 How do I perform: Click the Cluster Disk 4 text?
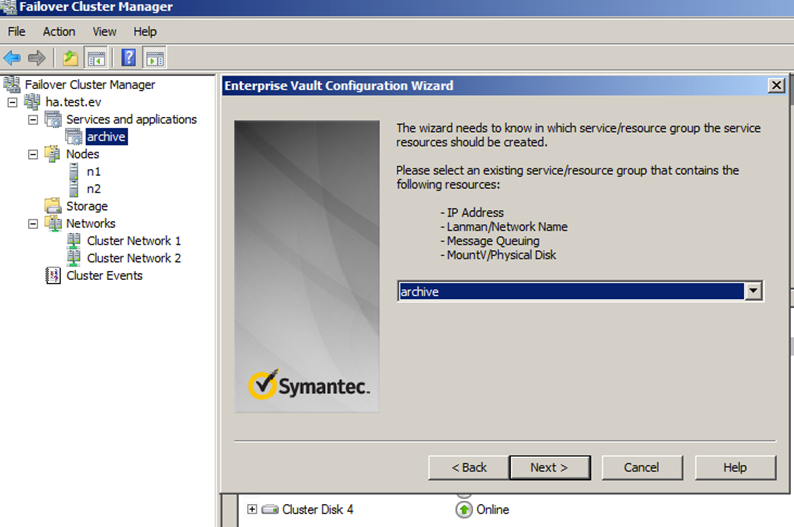[317, 509]
